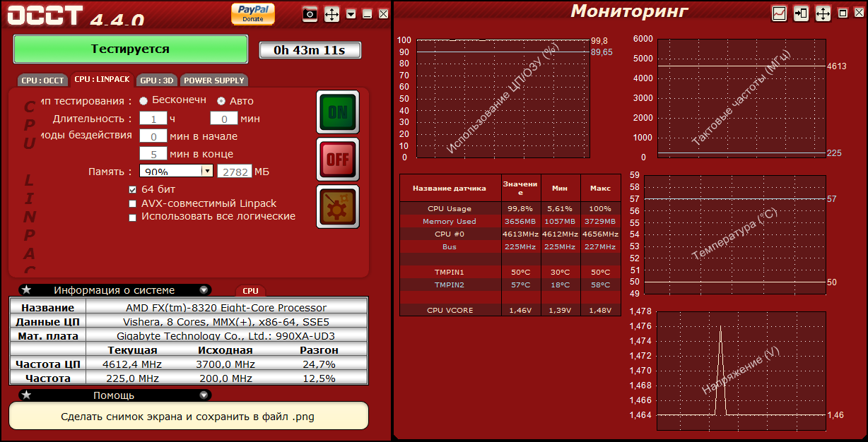
Task: Click the green Тестируется status button
Action: point(130,49)
